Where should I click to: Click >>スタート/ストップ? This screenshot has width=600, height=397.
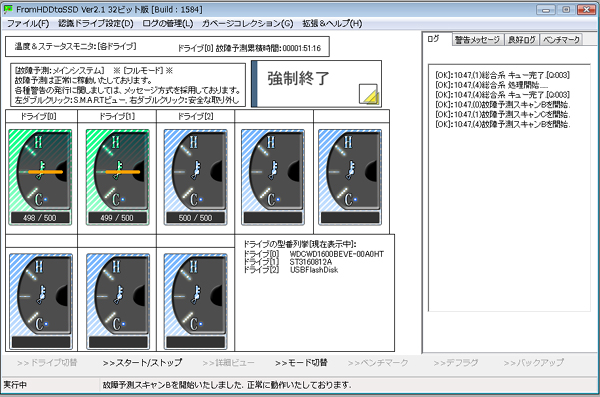coord(142,363)
